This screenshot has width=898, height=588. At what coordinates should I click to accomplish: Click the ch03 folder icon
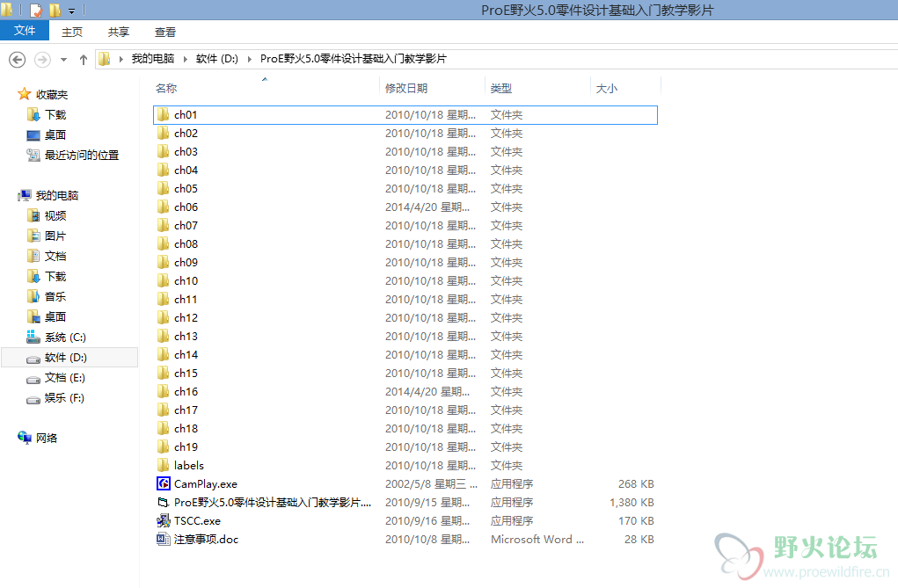coord(164,151)
